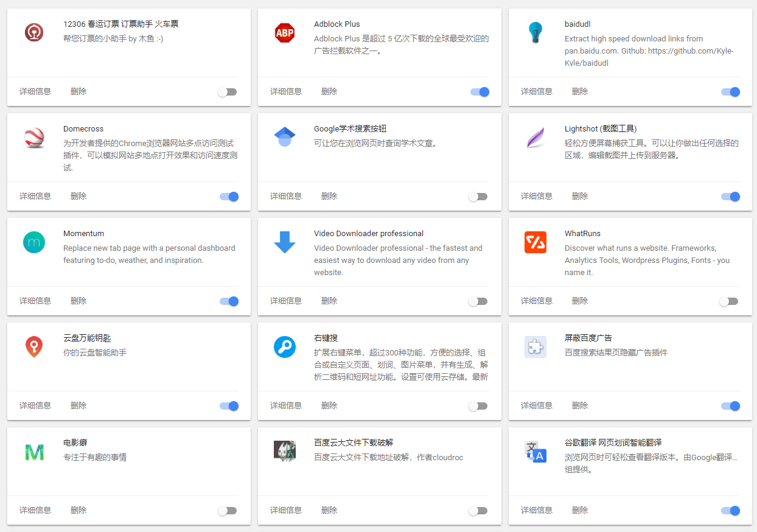Disable the Domecross toggle switch
The image size is (757, 532).
coord(229,197)
